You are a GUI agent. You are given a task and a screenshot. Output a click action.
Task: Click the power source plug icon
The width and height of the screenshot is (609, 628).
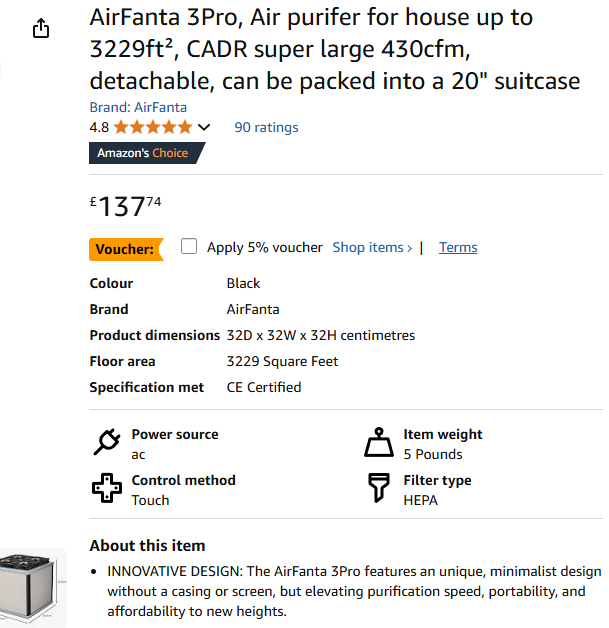point(106,442)
